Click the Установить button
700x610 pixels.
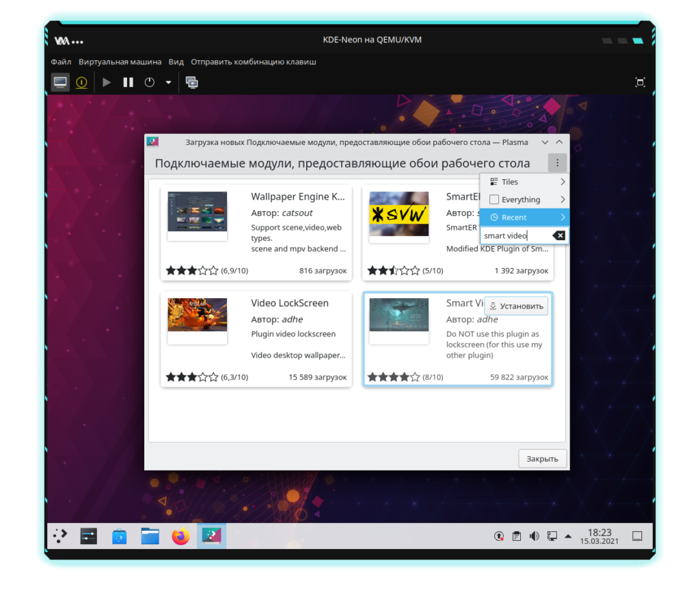[516, 306]
